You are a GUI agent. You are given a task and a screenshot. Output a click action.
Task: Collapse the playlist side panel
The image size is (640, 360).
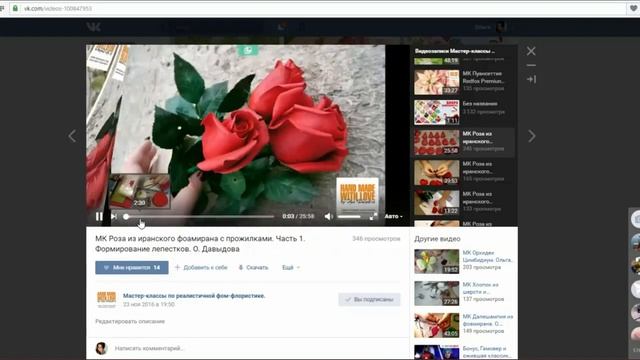(x=531, y=79)
